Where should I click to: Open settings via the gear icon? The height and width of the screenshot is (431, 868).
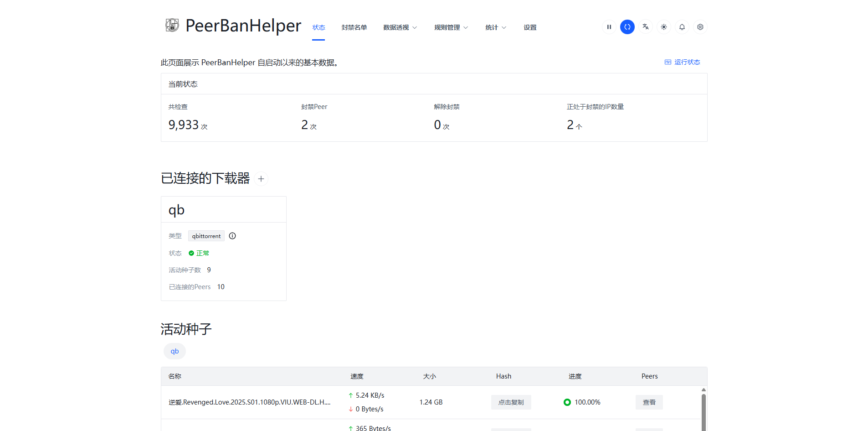click(x=700, y=27)
